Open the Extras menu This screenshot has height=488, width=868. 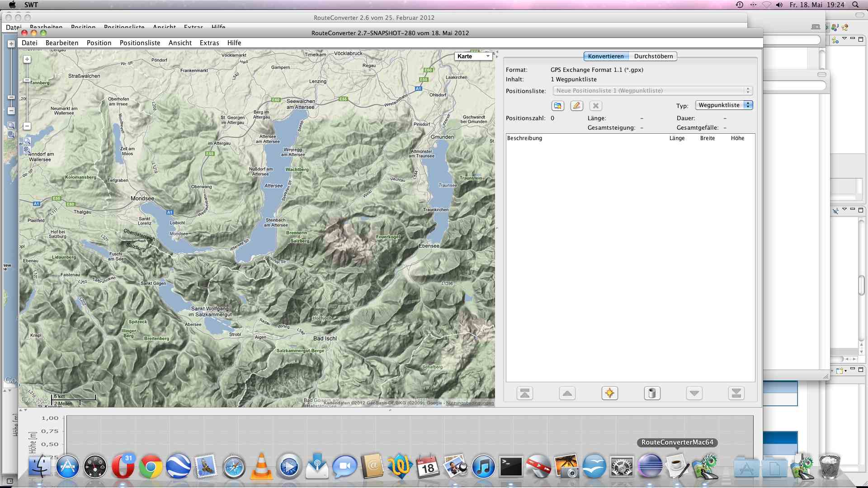tap(209, 43)
